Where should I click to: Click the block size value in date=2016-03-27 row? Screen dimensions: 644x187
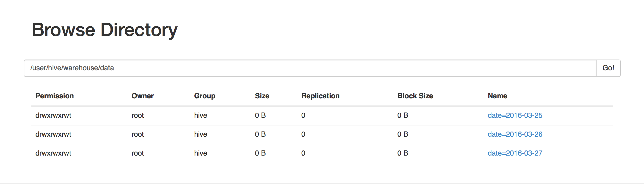click(x=403, y=153)
